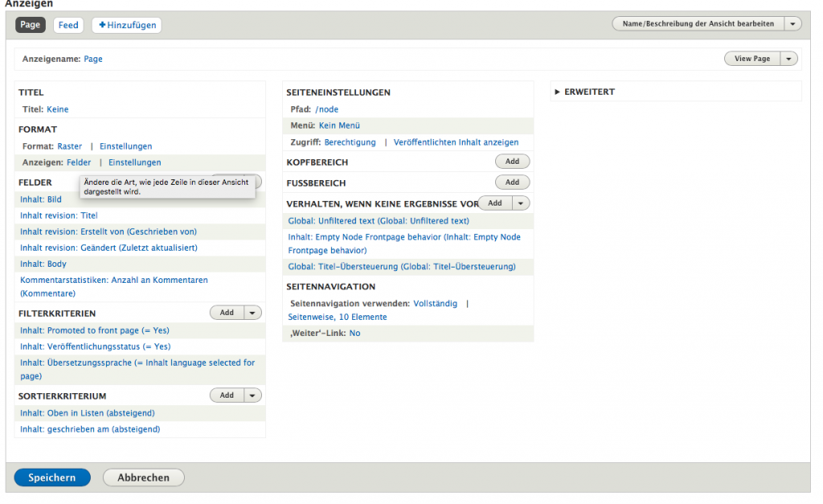Screen dimensions: 823x504
Task: Click the /node path link
Action: tap(326, 109)
